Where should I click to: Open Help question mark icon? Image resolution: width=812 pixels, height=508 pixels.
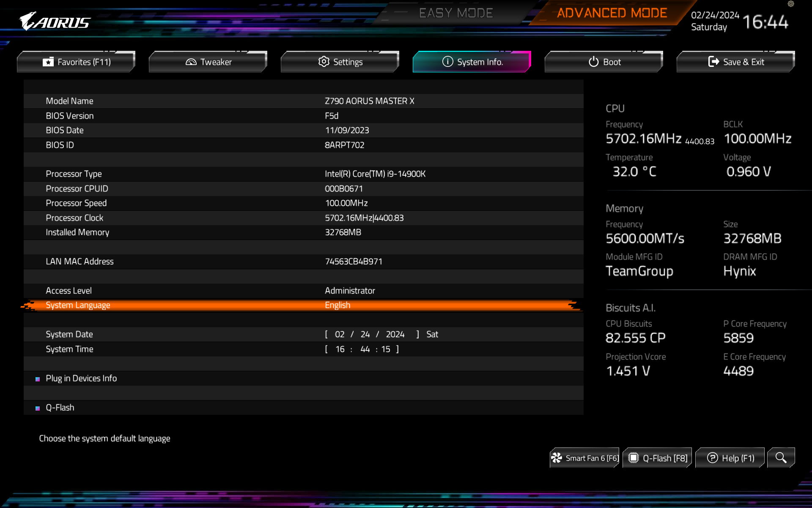click(712, 458)
